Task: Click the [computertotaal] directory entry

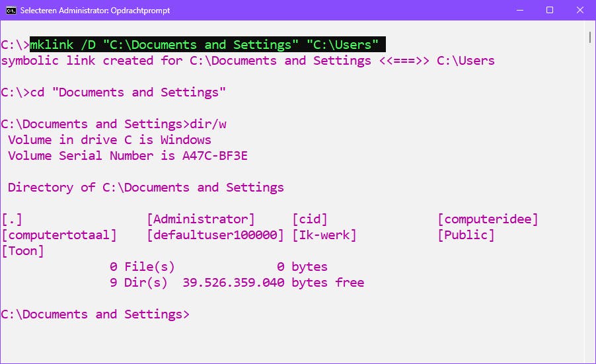Action: click(x=59, y=235)
